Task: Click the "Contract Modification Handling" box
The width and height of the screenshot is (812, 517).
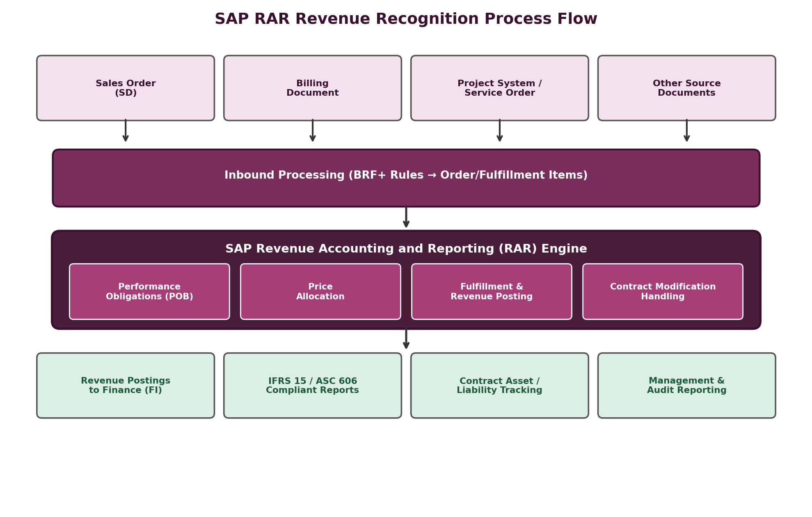Action: tap(663, 292)
